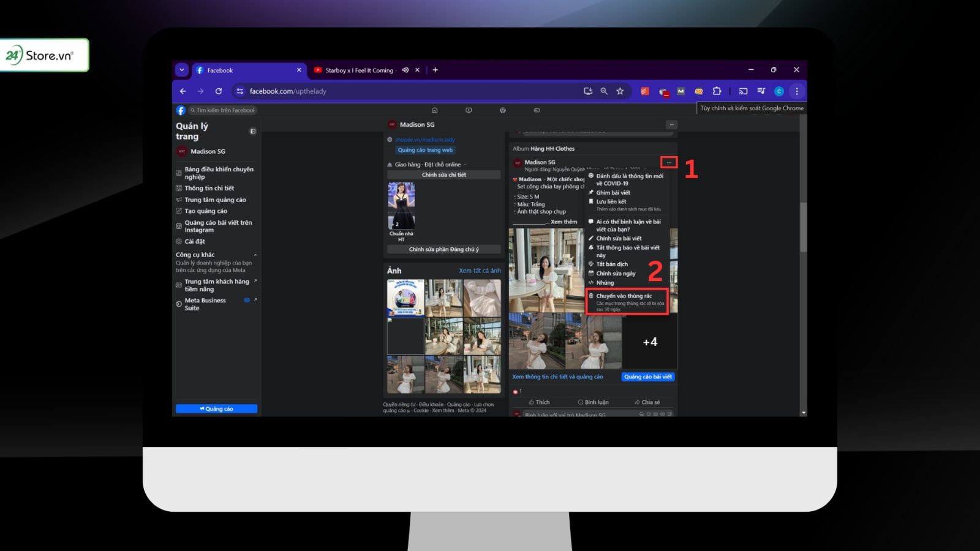Open the Chrome extensions puzzle icon

(717, 91)
